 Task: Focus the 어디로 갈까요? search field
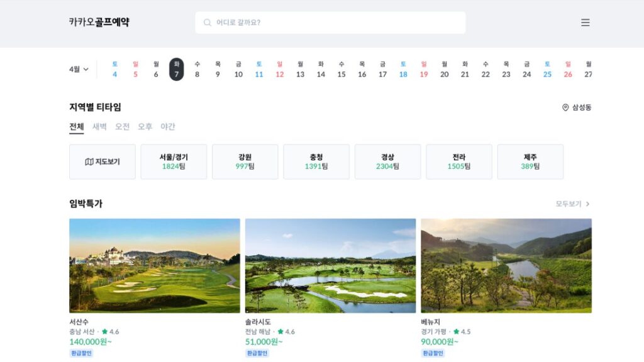coord(331,23)
